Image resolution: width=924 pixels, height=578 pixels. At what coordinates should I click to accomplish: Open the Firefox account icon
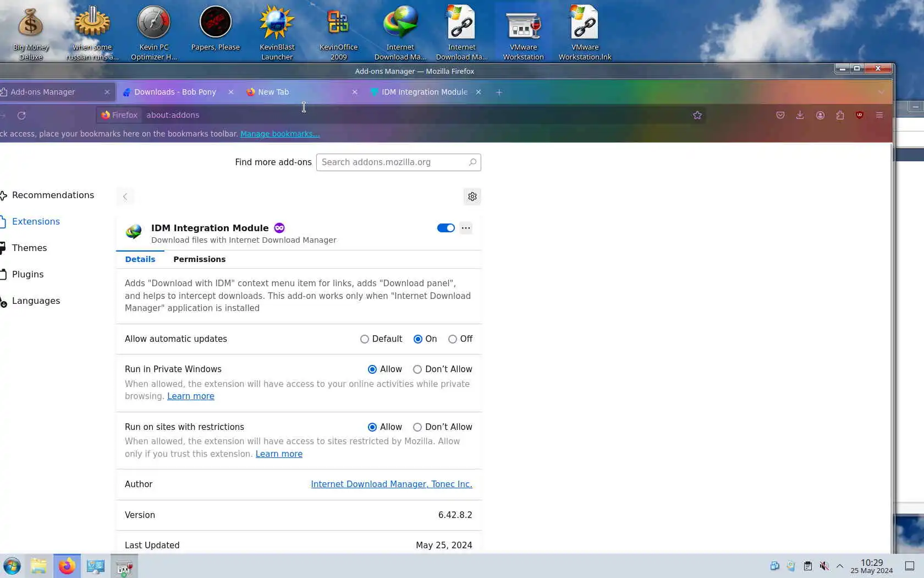820,115
